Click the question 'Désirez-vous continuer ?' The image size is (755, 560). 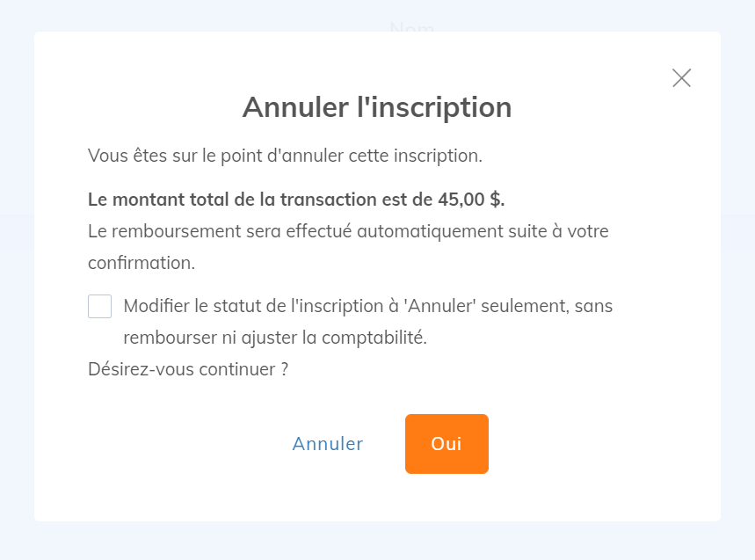pos(187,369)
